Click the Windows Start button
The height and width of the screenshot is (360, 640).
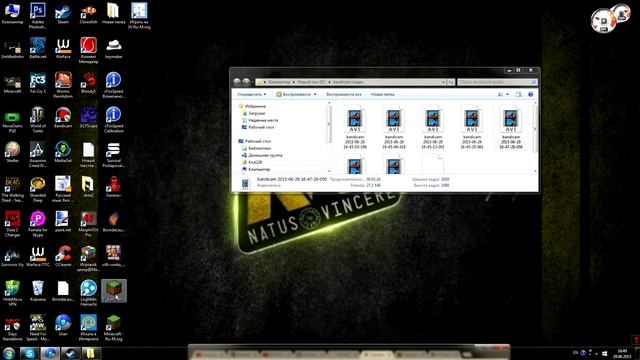[9, 353]
